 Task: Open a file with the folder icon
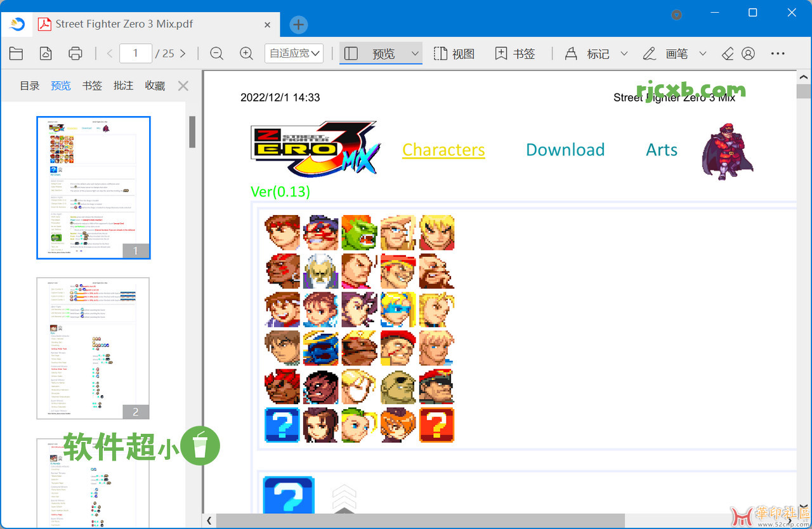tap(16, 54)
